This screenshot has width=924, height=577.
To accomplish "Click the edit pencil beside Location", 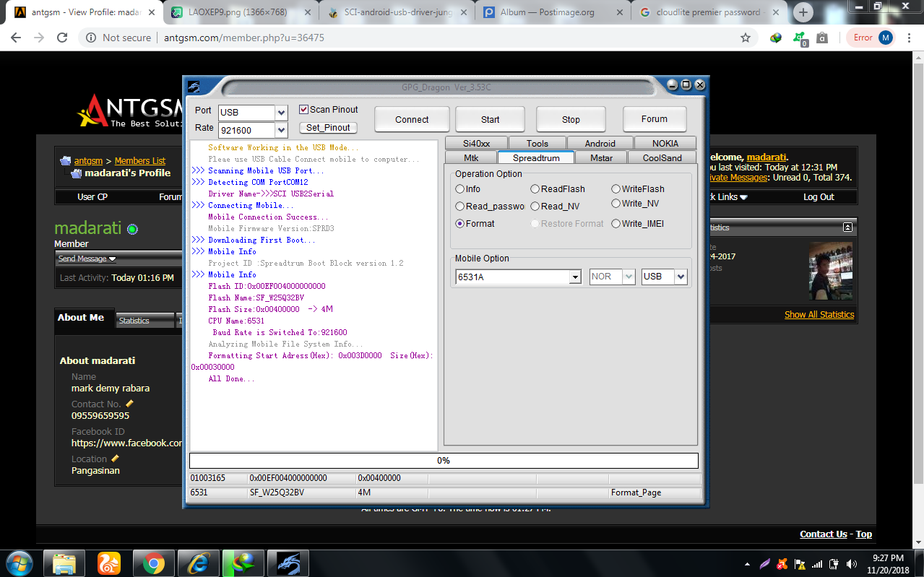I will point(115,459).
